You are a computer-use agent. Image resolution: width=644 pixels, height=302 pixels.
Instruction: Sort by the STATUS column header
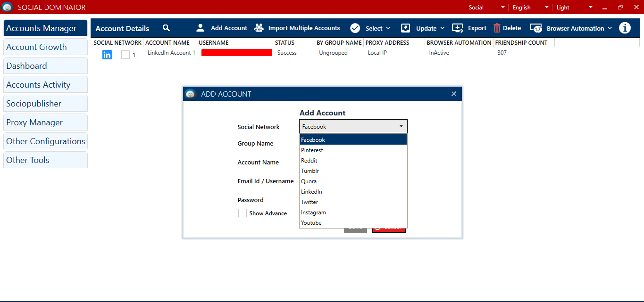point(284,42)
